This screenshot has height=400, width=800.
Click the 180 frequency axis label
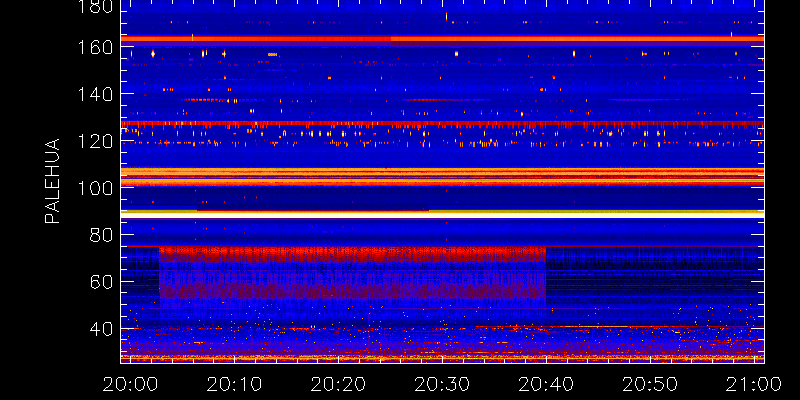click(x=97, y=7)
